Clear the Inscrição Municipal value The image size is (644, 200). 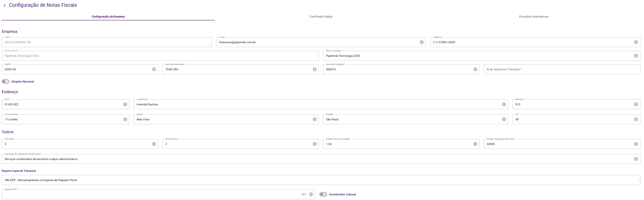314,69
